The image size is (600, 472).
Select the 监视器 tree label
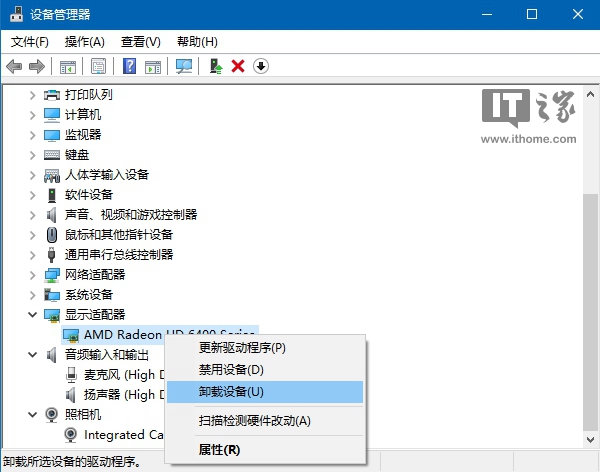tap(83, 135)
